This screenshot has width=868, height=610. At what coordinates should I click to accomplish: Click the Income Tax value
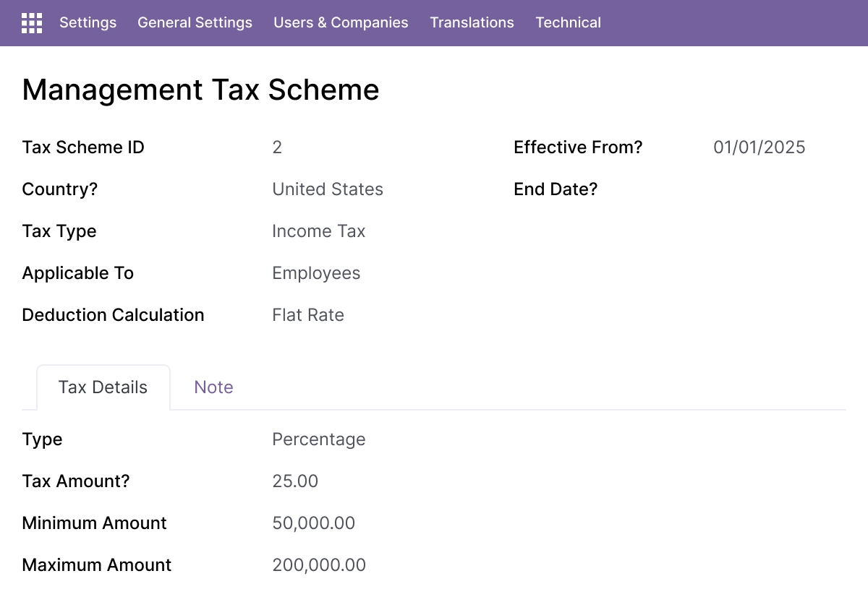(318, 231)
